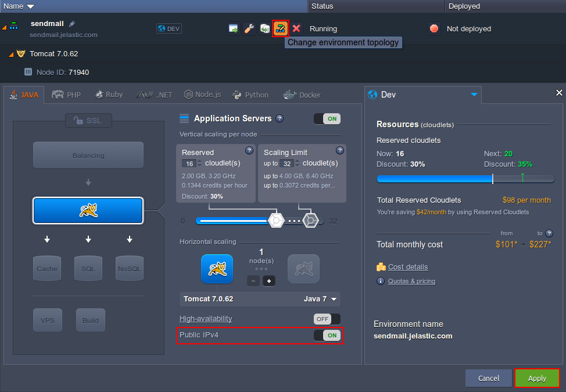This screenshot has width=566, height=392.
Task: Toggle High-availability OFF switch
Action: pos(327,319)
